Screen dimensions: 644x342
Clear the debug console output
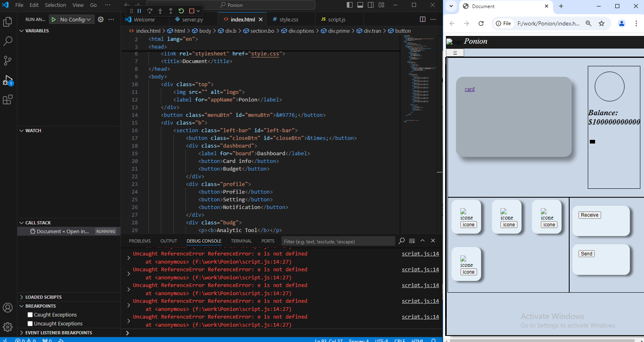(412, 241)
